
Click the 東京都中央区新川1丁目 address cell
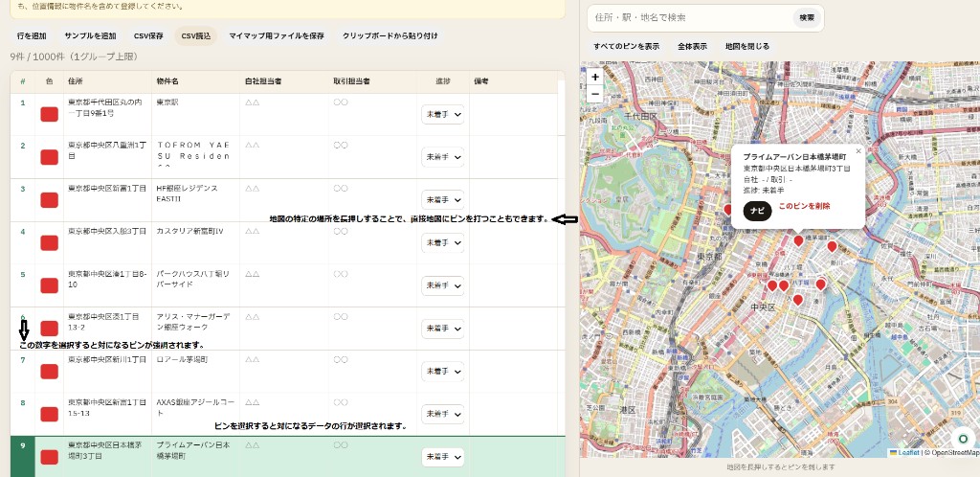(107, 371)
